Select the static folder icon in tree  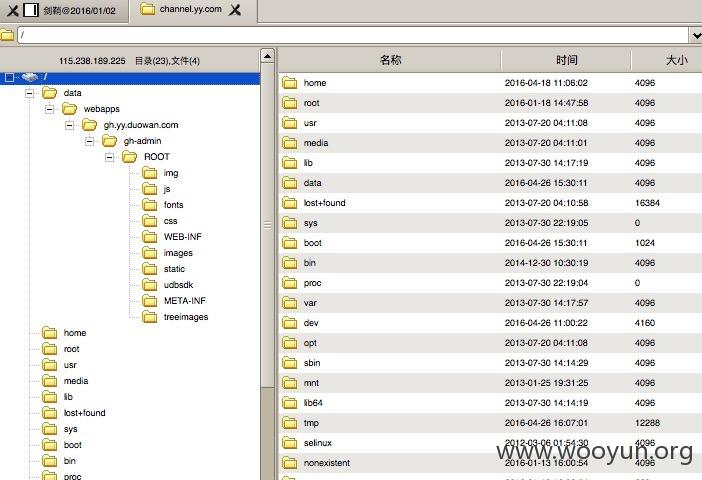pos(150,269)
